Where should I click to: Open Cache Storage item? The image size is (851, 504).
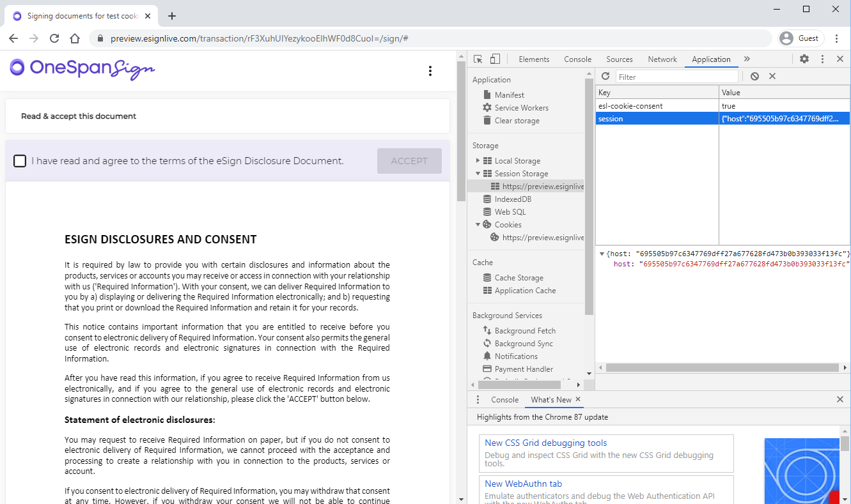click(x=519, y=277)
